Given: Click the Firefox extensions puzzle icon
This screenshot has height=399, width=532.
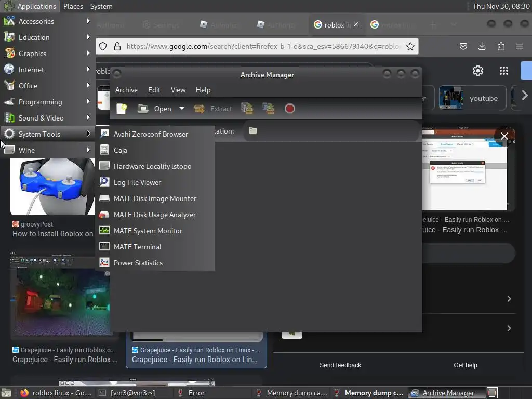Looking at the screenshot, I should pos(501,46).
